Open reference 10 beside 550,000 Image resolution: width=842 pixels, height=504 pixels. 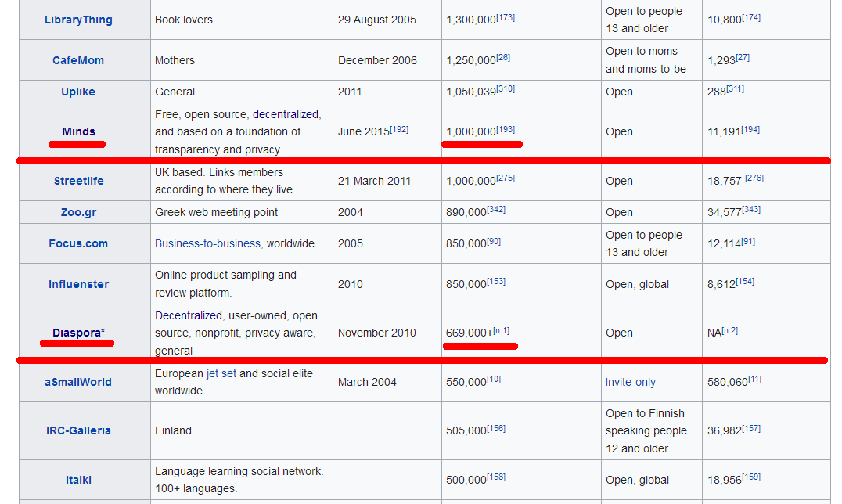click(494, 380)
